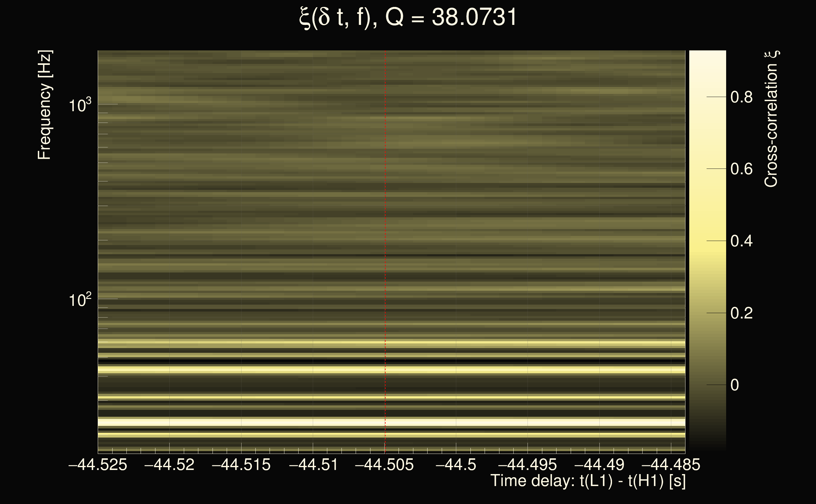The image size is (816, 504).
Task: Click the -44.5 time axis tick label
Action: pos(456,465)
